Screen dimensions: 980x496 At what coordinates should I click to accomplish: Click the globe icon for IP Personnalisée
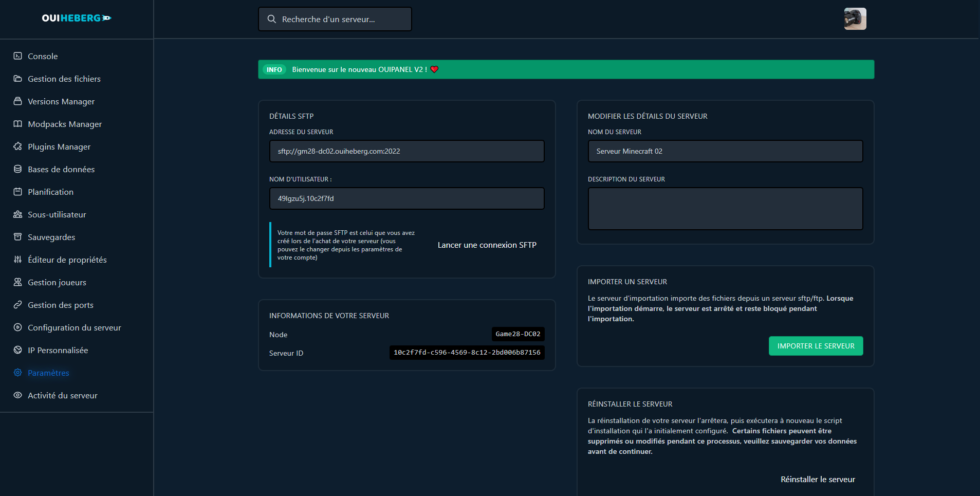pyautogui.click(x=17, y=350)
